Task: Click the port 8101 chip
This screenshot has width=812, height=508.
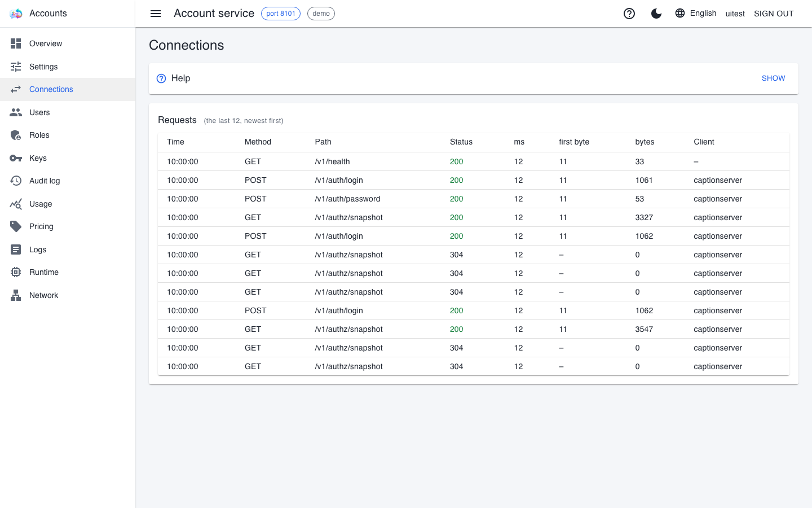Action: pos(281,14)
